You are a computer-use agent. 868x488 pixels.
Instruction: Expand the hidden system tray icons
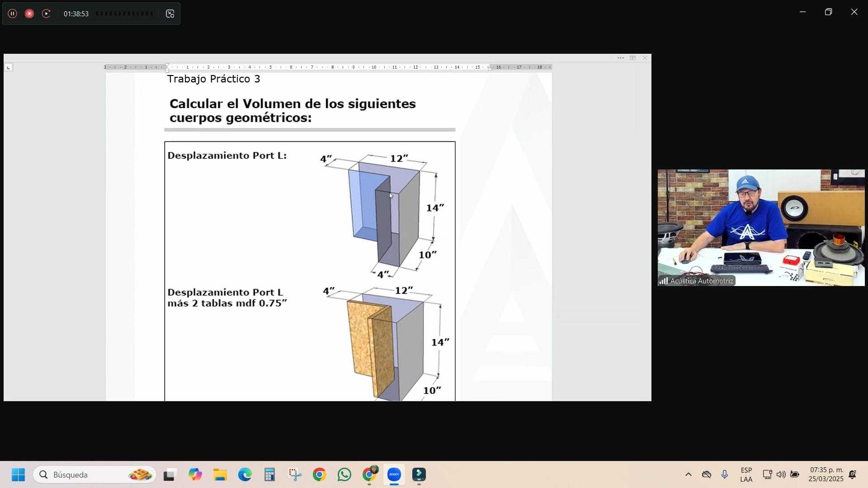[688, 475]
